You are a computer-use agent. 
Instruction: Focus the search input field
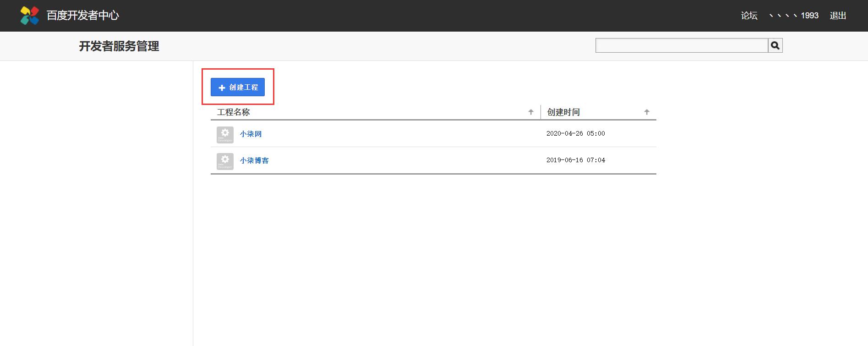682,45
